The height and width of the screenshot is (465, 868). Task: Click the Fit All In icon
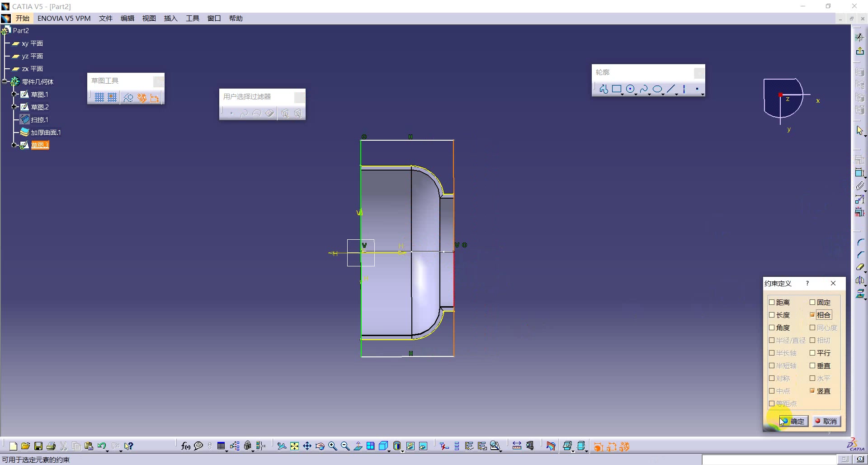pyautogui.click(x=294, y=446)
